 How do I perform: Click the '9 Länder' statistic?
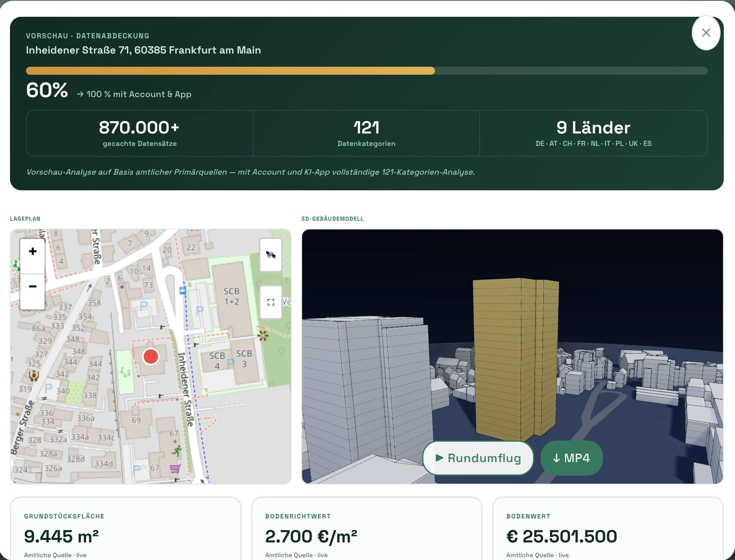(x=593, y=128)
